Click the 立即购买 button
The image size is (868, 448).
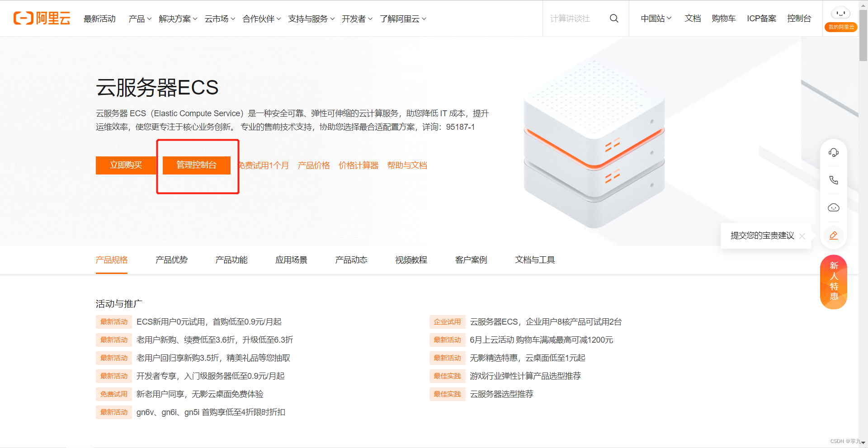[x=126, y=165]
